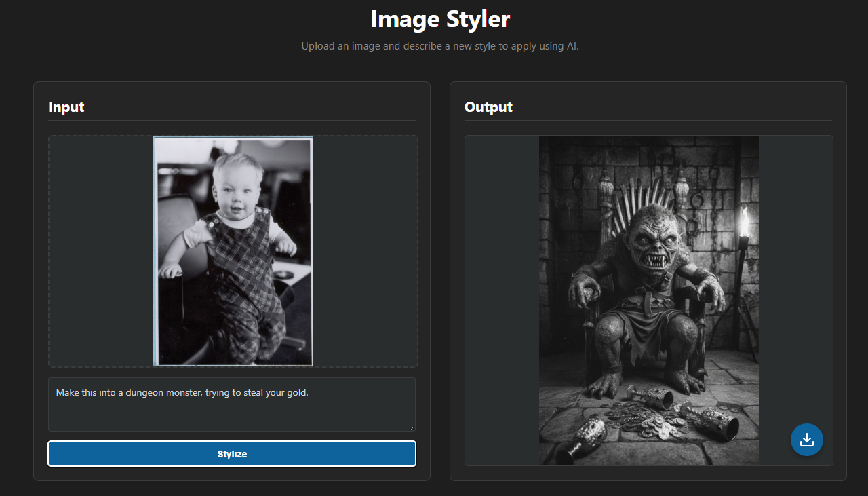Select the uploaded black-and-white toddler photo
Screen dimensions: 868x496
(x=233, y=251)
